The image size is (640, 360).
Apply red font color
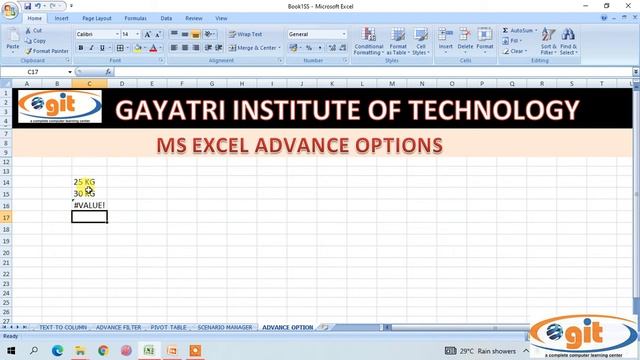pyautogui.click(x=153, y=48)
